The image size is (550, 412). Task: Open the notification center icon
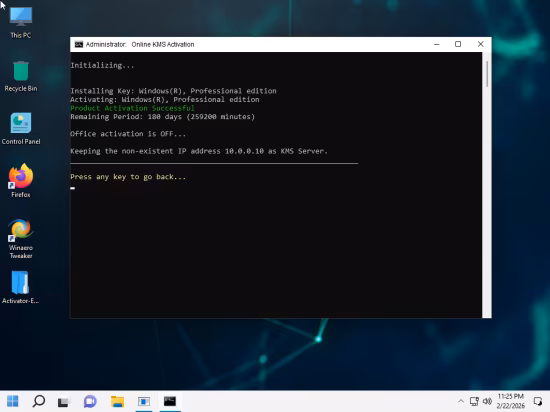538,401
